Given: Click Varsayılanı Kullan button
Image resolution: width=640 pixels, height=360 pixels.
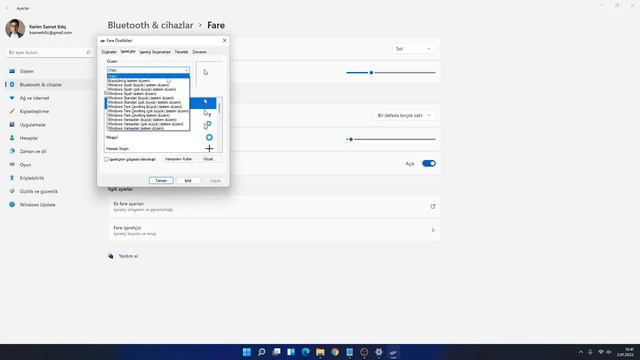Looking at the screenshot, I should click(x=178, y=159).
